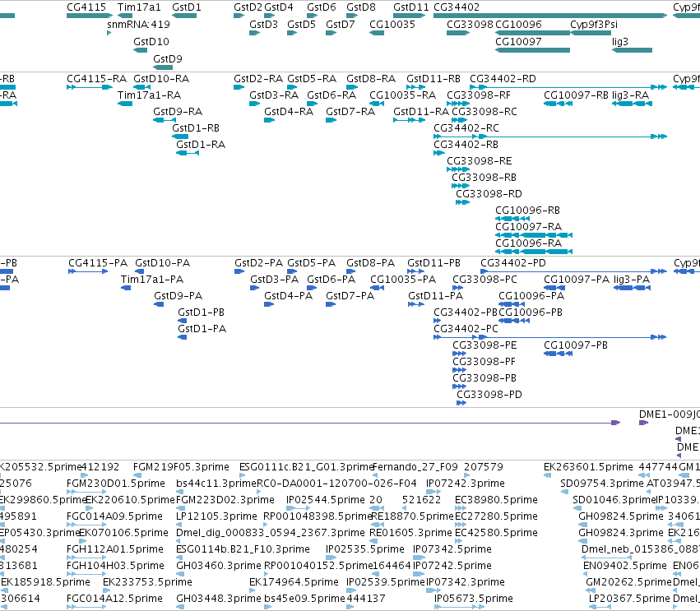This screenshot has width=700, height=611.
Task: Select the Fernando_27_F09 EST label
Action: (415, 467)
